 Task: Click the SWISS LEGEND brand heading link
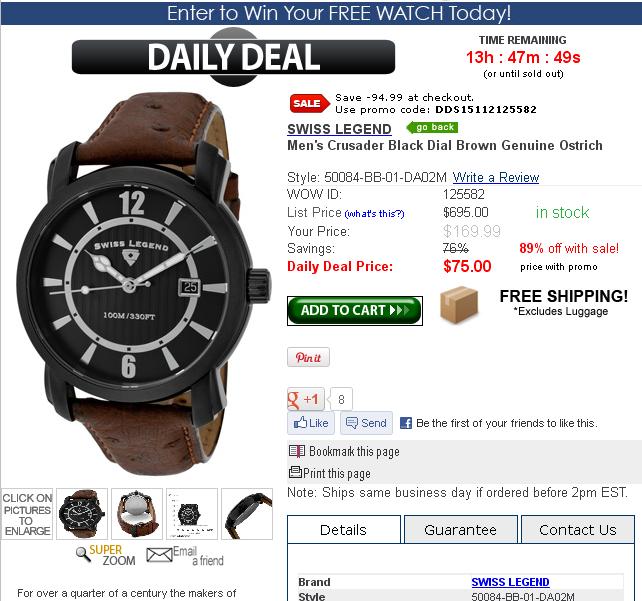point(339,129)
